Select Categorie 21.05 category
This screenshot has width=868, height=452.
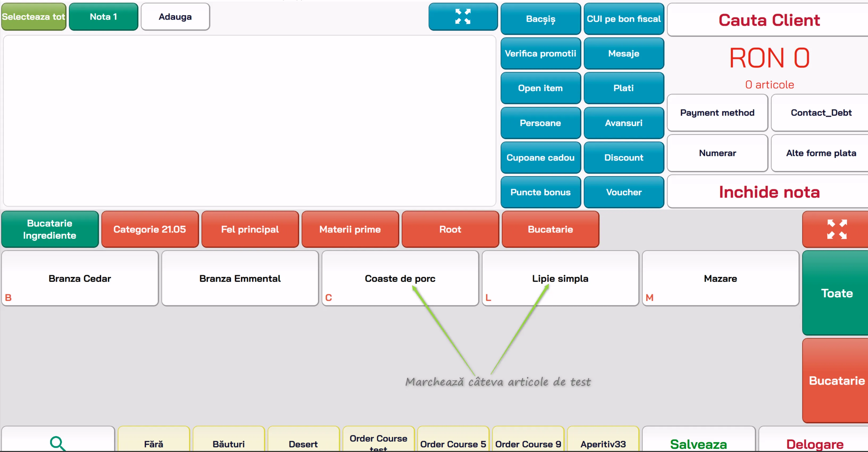pyautogui.click(x=150, y=229)
